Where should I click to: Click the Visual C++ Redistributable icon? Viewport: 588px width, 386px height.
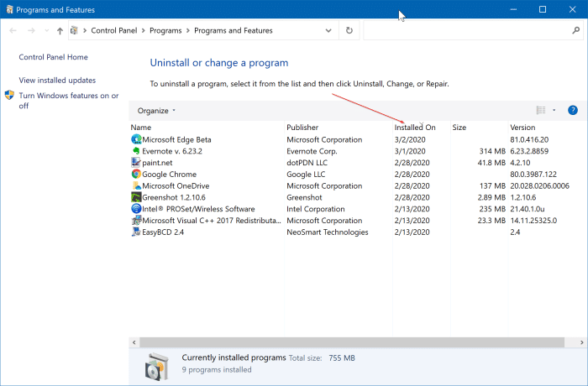[136, 221]
